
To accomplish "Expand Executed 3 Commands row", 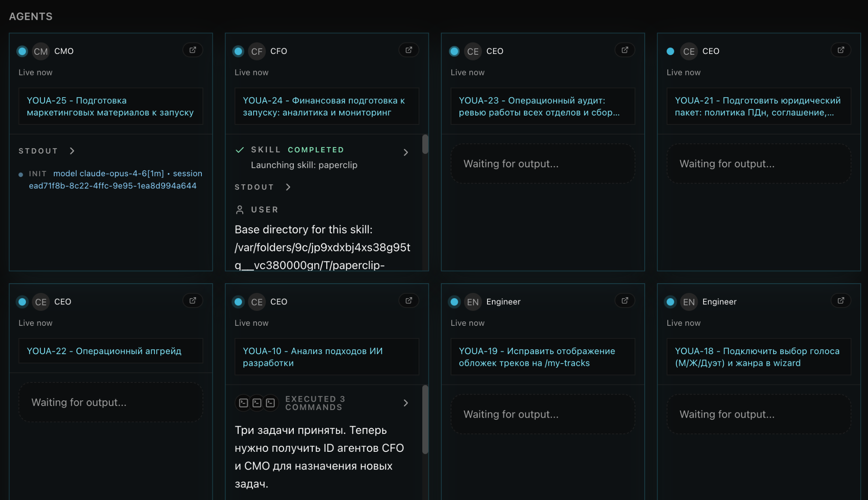I will point(406,403).
